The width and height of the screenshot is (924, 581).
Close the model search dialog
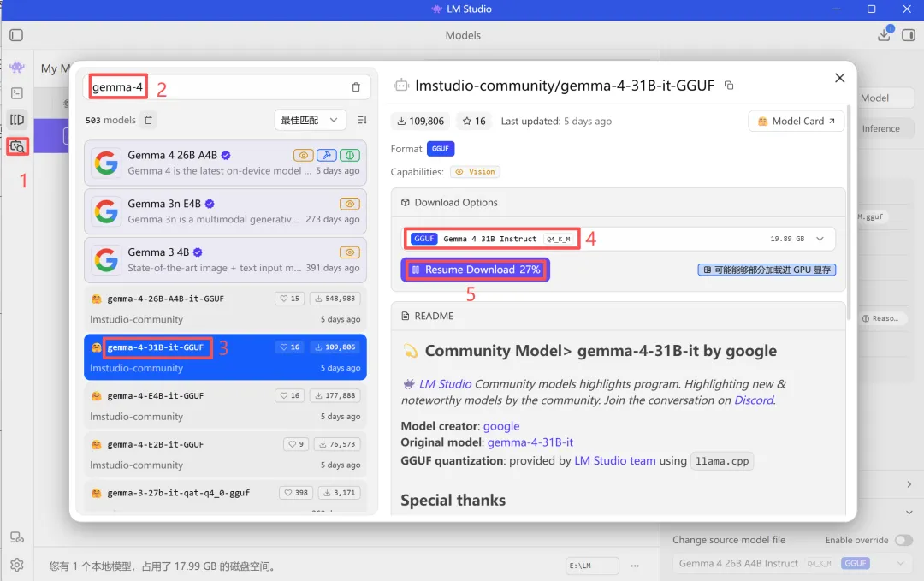pyautogui.click(x=840, y=78)
